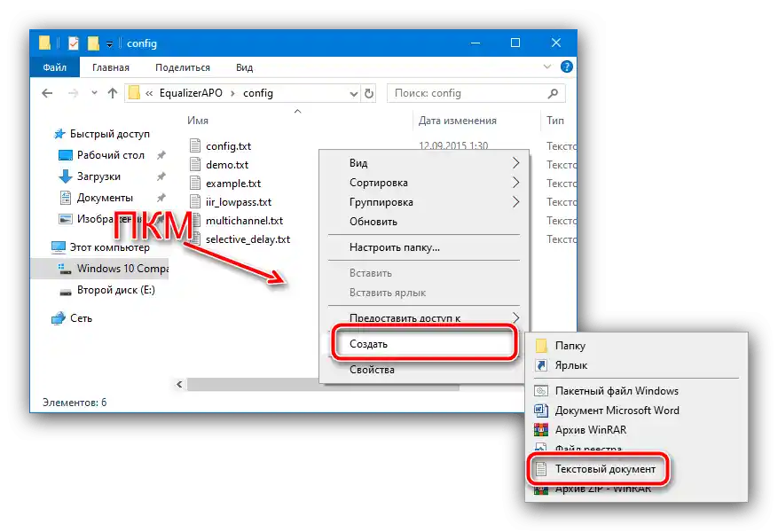Choose Настроить папку... in the context menu
This screenshot has height=532, width=778.
424,247
